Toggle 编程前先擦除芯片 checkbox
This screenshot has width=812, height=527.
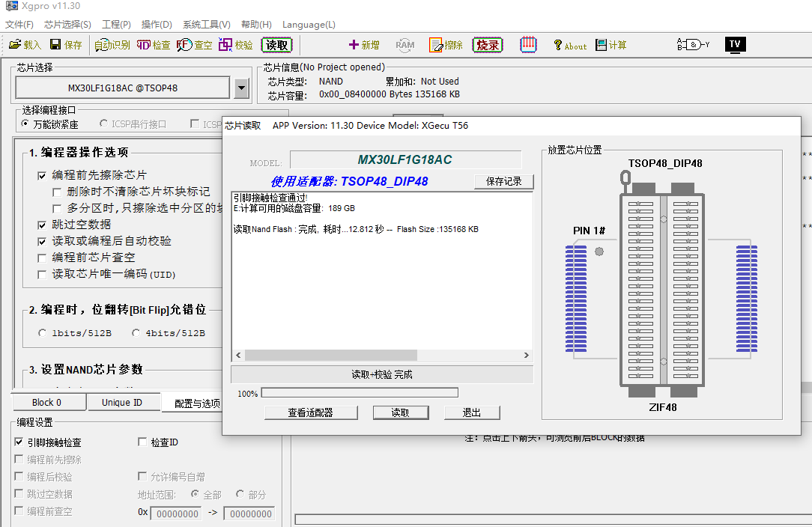pos(42,175)
